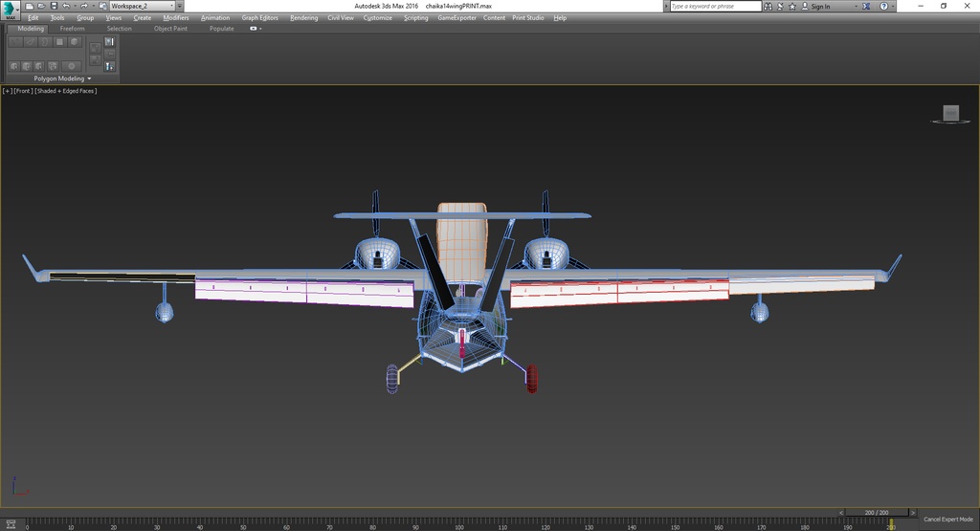The width and height of the screenshot is (980, 531).
Task: Open the Group menu
Action: point(85,18)
